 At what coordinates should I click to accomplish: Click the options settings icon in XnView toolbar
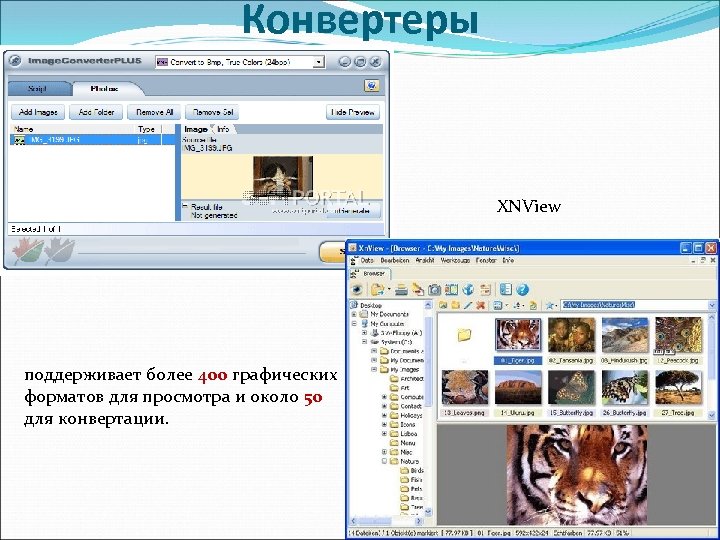coord(485,290)
